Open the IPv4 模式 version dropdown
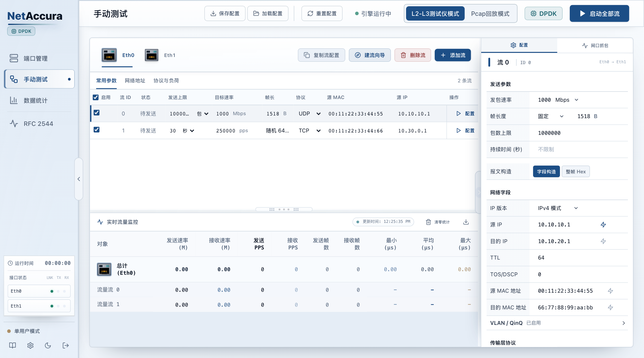The width and height of the screenshot is (644, 358). click(x=558, y=208)
